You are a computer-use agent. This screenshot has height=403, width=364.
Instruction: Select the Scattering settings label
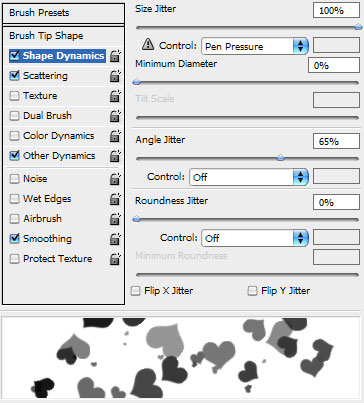point(45,76)
